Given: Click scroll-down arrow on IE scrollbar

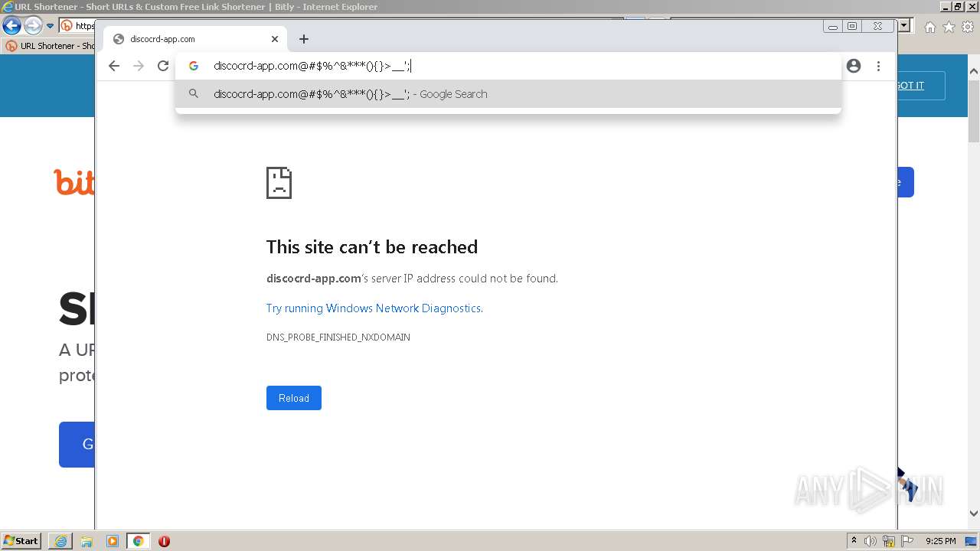Looking at the screenshot, I should pos(974,514).
